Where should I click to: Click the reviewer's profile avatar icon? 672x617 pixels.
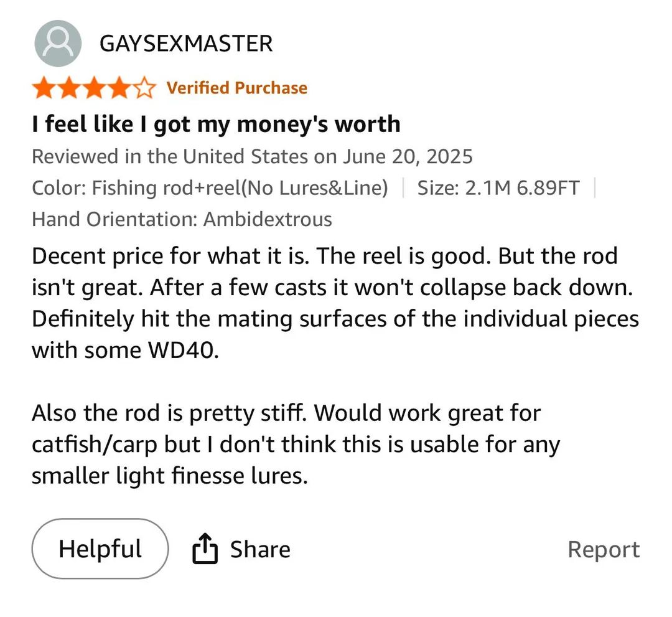coord(58,44)
